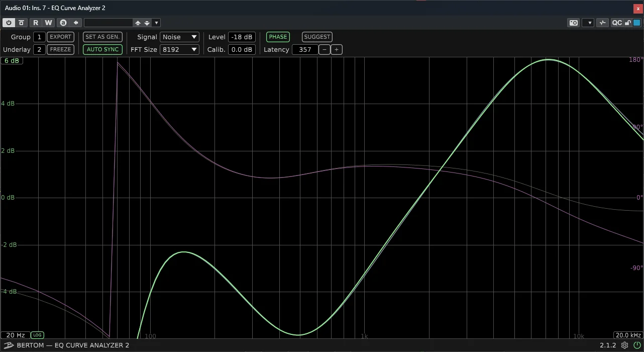Viewport: 644px width, 352px height.
Task: Click the A/B comparison 'a' icon
Action: pos(63,23)
